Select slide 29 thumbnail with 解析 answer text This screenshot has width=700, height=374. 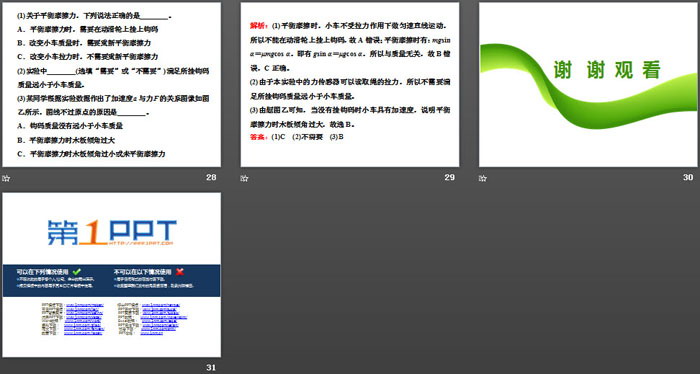tap(350, 85)
